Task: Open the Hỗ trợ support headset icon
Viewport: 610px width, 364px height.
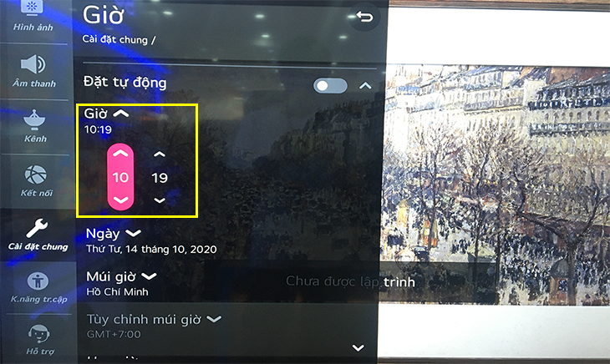Action: 38,334
